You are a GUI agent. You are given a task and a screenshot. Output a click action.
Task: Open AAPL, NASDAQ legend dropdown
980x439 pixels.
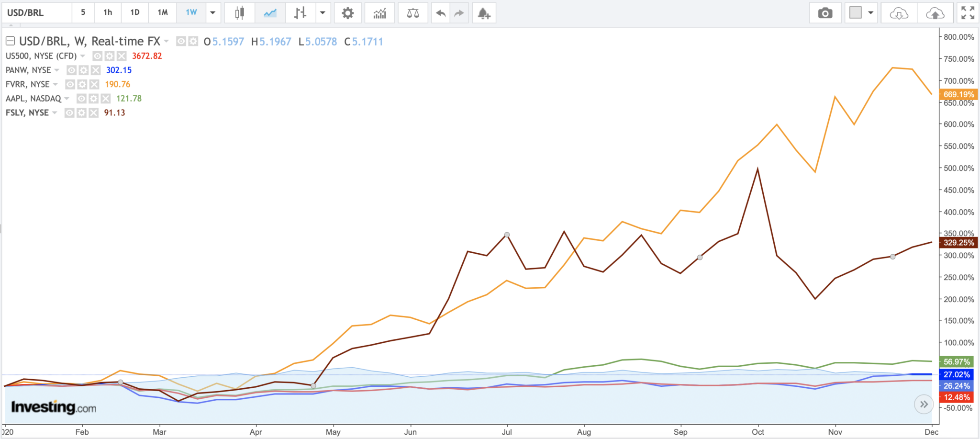coord(67,99)
